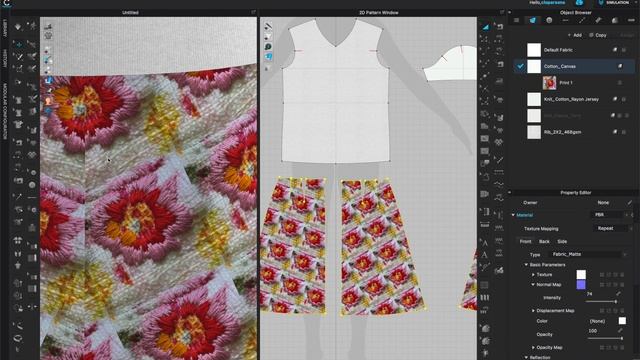Select the highlighted Select/Move tool in left toolbar
Image resolution: width=640 pixels, height=360 pixels.
point(18,44)
